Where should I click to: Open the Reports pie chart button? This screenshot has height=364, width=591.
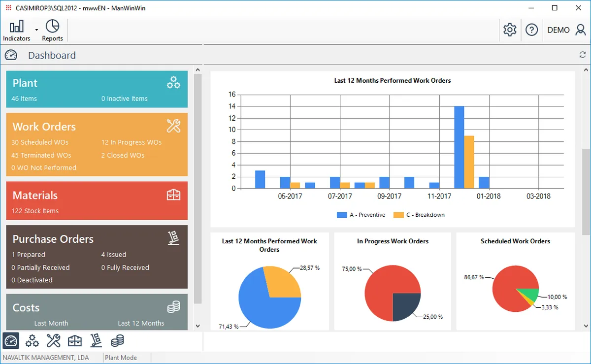pos(52,31)
